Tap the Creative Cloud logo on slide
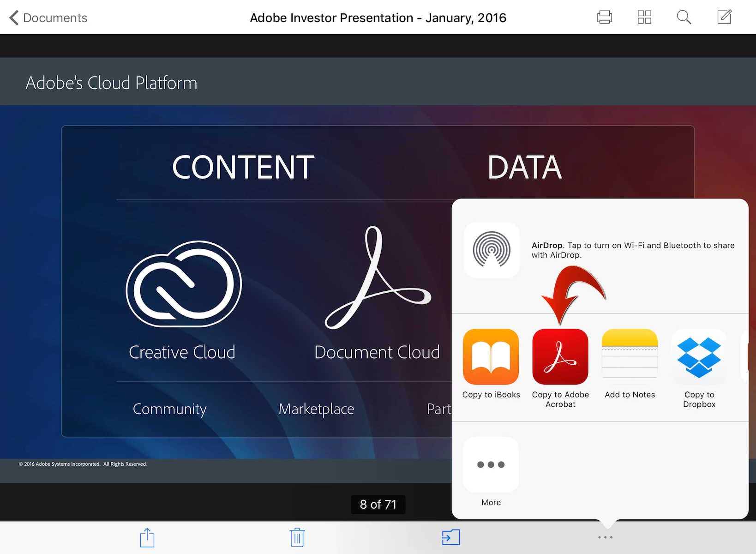Viewport: 756px width, 554px height. point(184,283)
